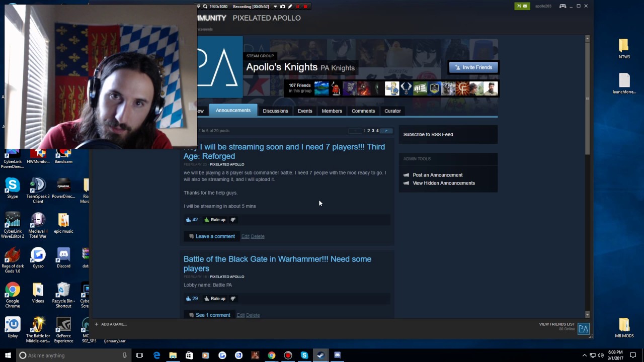Click the Bandicam screenshot camera icon

283,7
